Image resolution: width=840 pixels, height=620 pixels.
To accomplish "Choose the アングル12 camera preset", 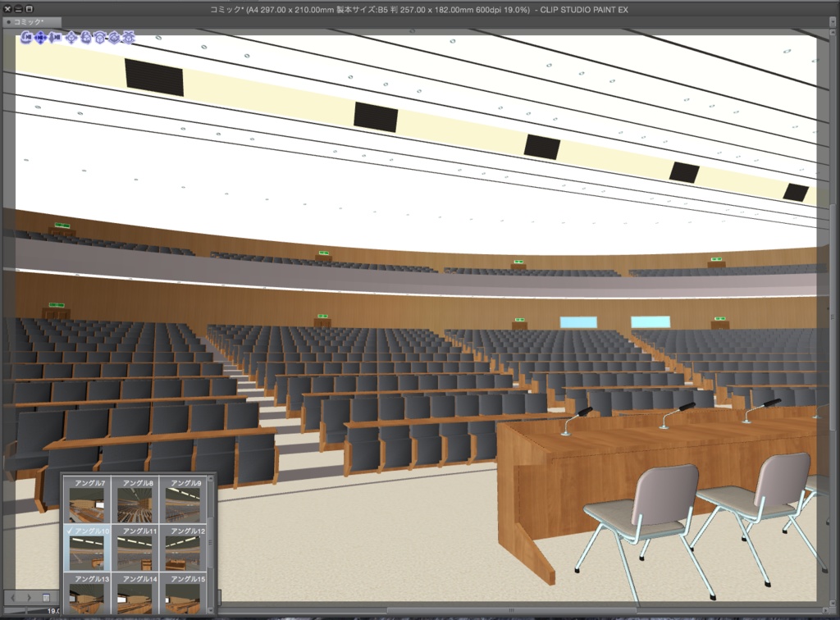I will [183, 549].
